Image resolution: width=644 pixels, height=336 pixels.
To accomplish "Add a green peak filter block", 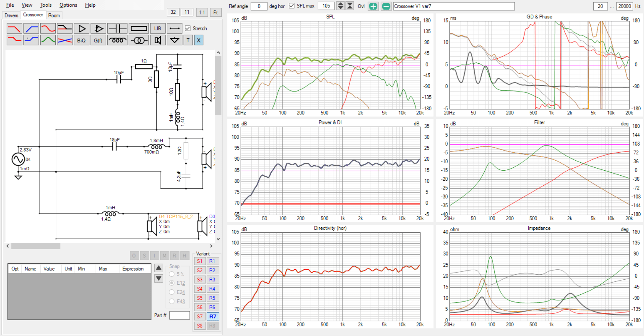I will [48, 40].
